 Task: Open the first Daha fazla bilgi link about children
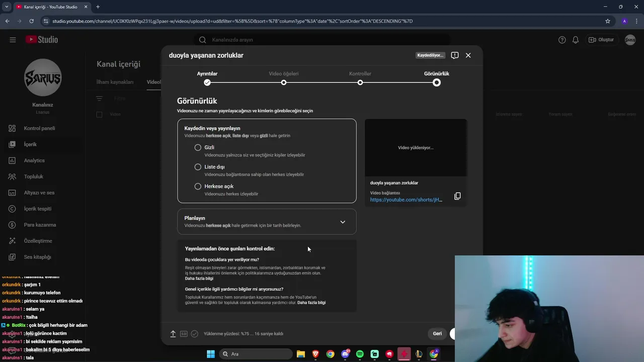coord(199,279)
